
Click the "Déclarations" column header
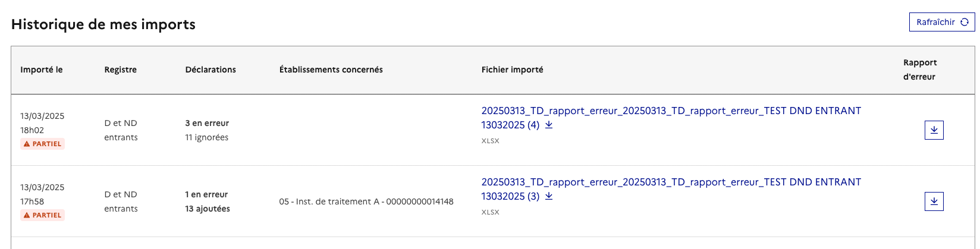coord(211,70)
